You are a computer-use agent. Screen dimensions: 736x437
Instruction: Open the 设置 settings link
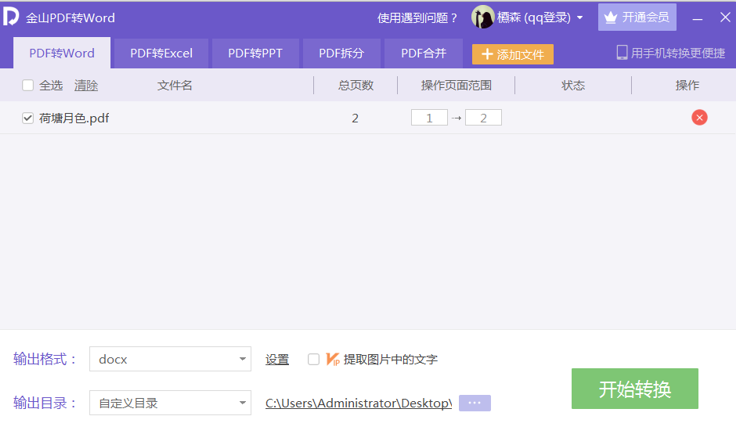(x=277, y=360)
